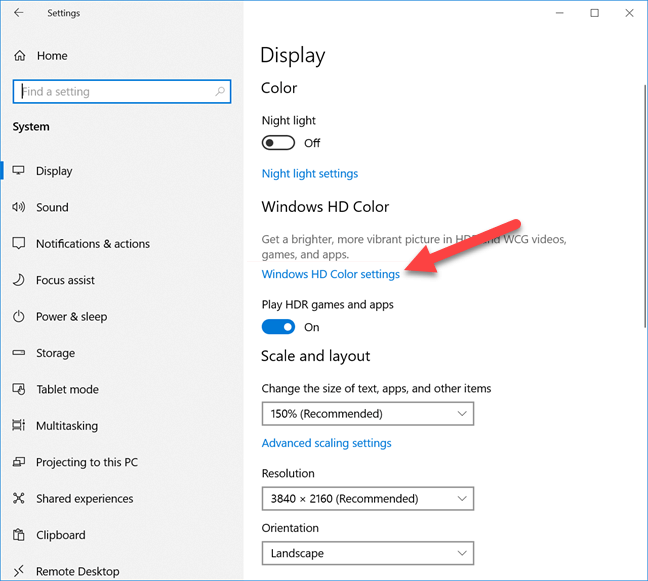Maximize the Settings window
The height and width of the screenshot is (581, 648).
(594, 13)
